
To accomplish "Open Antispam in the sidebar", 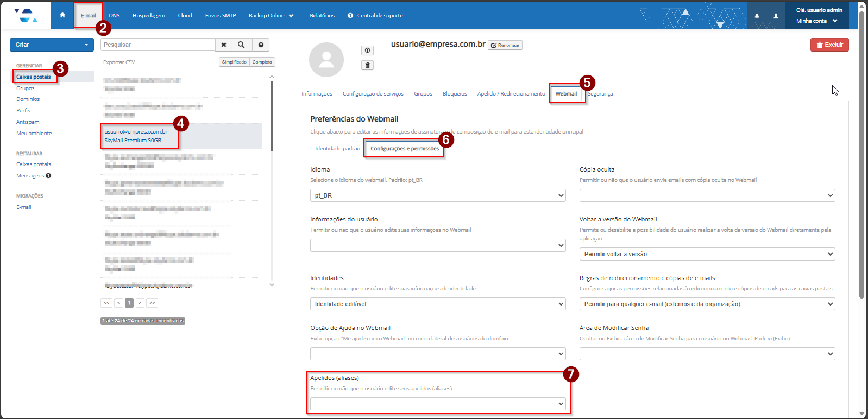I will click(x=28, y=122).
